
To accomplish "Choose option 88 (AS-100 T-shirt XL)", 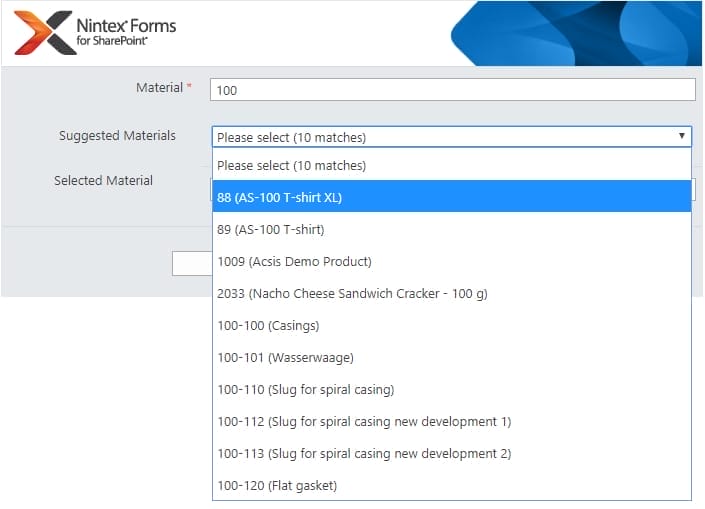I will pos(452,197).
